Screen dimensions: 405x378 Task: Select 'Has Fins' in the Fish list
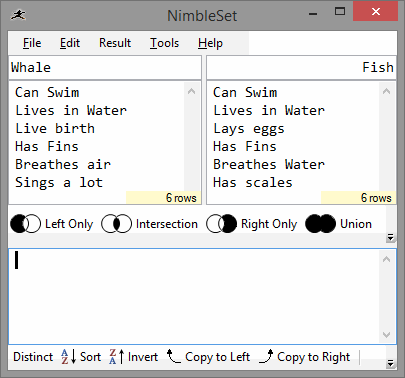point(245,147)
